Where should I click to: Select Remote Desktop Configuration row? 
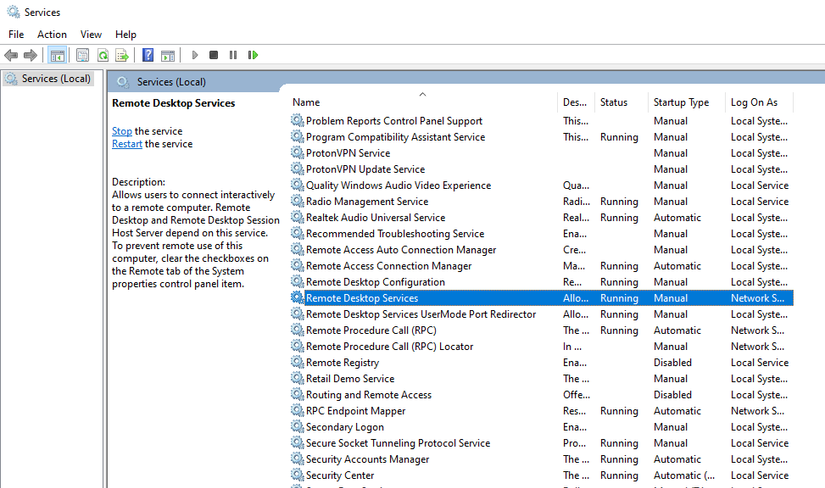coord(541,282)
